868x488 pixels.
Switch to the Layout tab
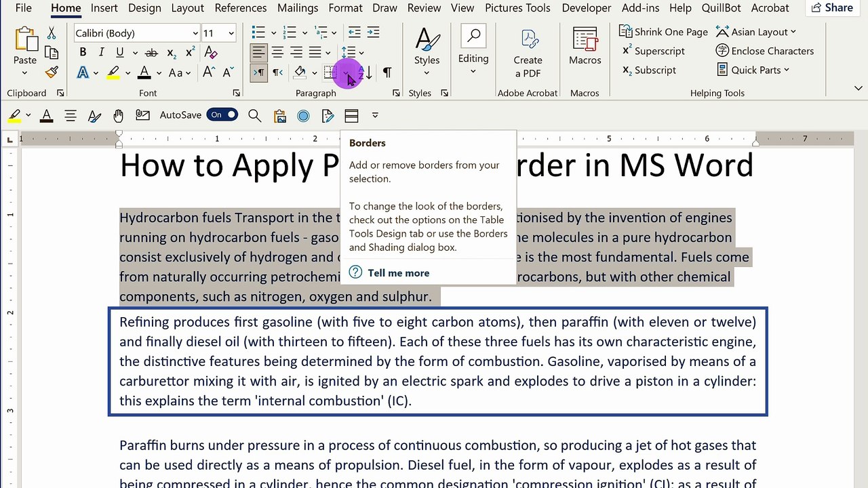coord(187,8)
